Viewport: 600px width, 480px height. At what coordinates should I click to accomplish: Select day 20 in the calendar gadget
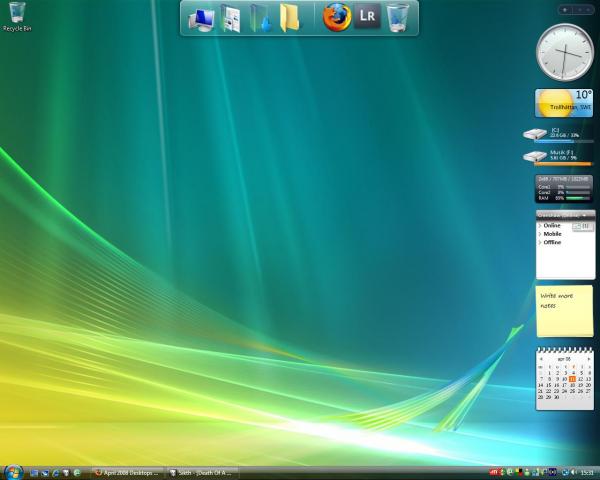pyautogui.click(x=588, y=385)
